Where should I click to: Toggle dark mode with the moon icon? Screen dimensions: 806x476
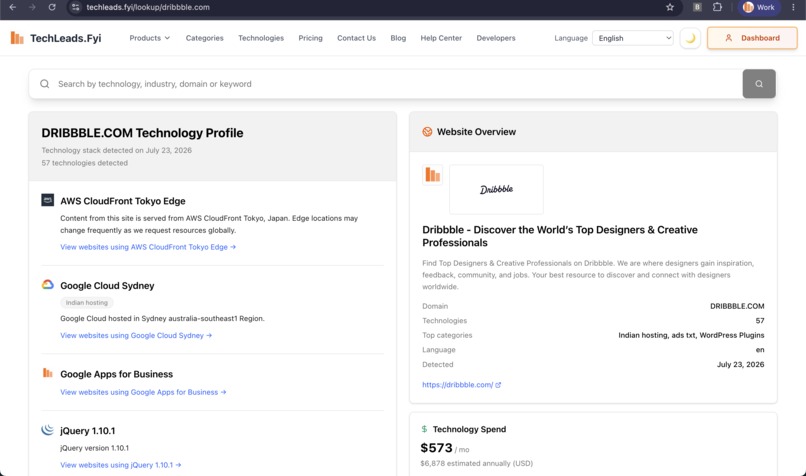tap(690, 38)
